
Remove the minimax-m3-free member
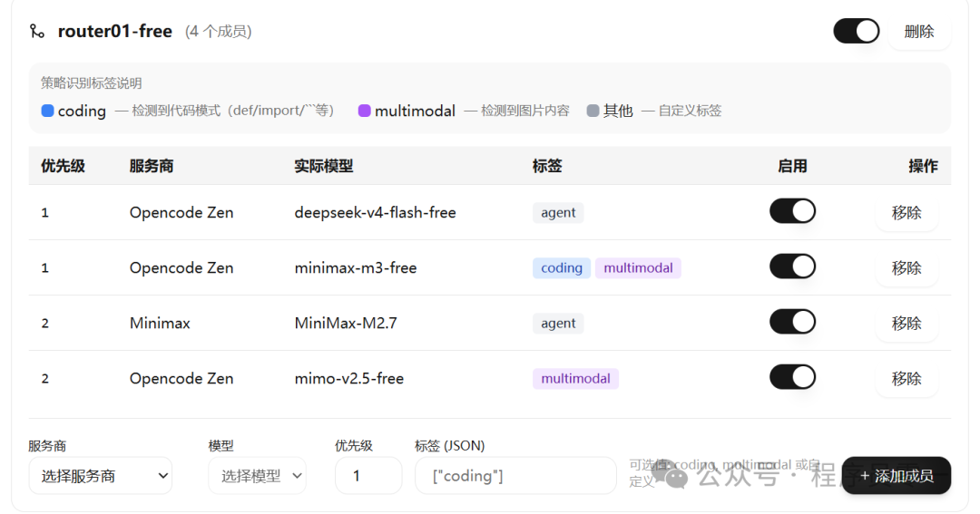pyautogui.click(x=906, y=268)
